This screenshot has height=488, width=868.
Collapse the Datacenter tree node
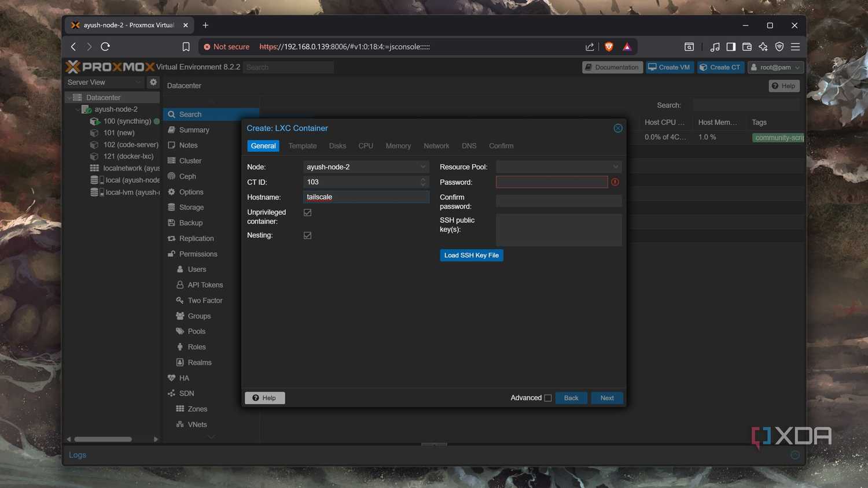point(69,98)
